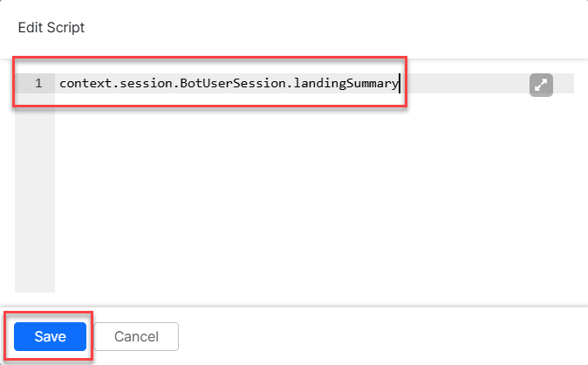Place cursor at end of line 1
This screenshot has width=588, height=365.
(400, 84)
